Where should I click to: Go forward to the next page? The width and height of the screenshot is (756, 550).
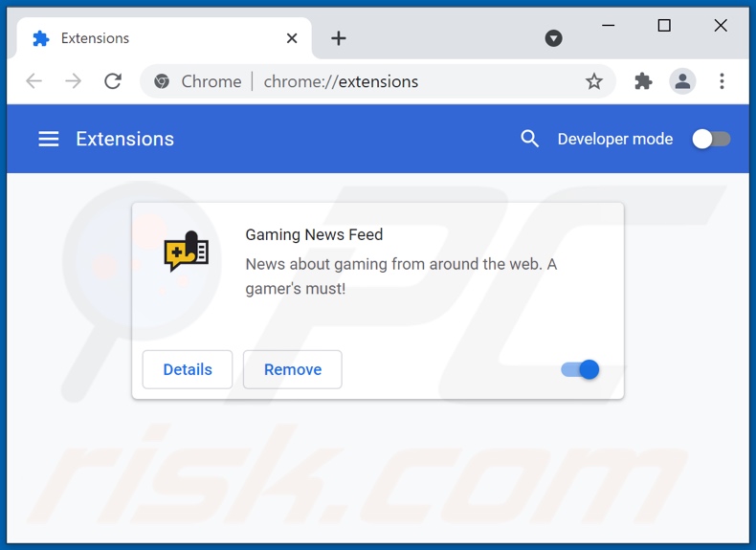74,81
